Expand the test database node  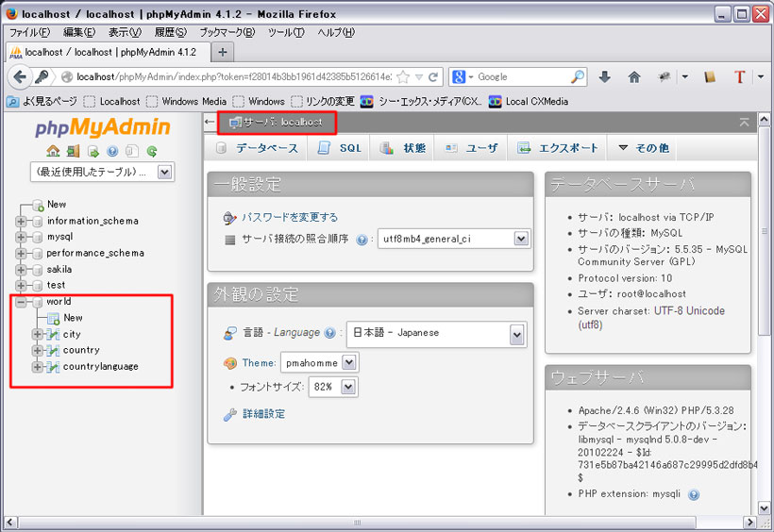point(21,286)
